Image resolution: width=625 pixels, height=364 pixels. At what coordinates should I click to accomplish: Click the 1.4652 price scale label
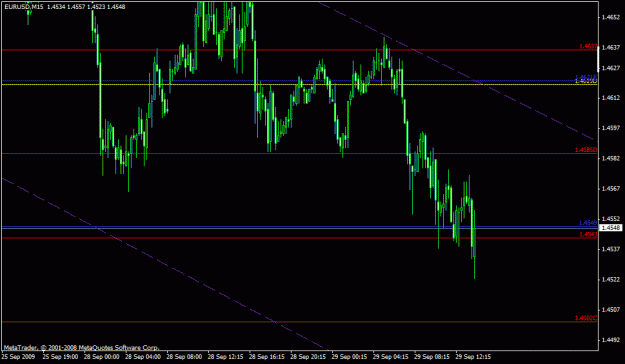pyautogui.click(x=611, y=18)
